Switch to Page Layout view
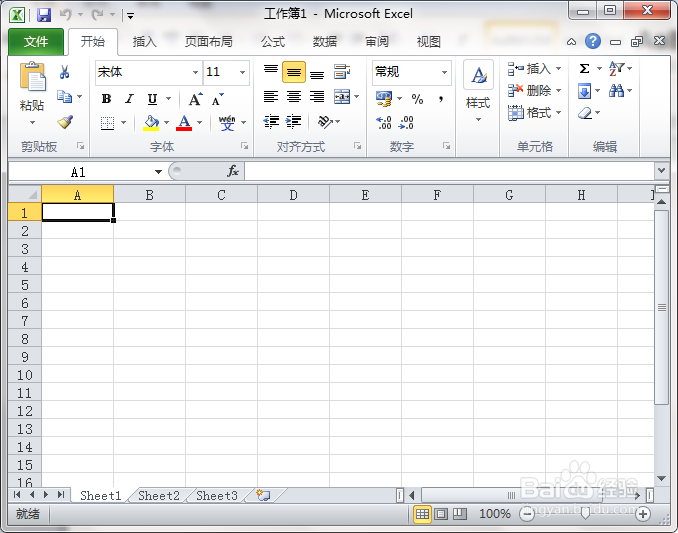The image size is (678, 533). (x=441, y=514)
